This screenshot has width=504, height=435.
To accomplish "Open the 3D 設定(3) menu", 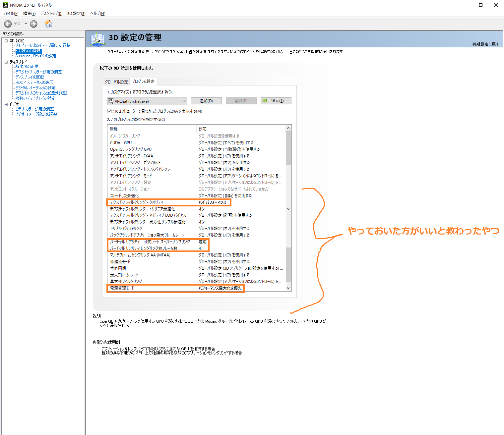I will (x=76, y=14).
